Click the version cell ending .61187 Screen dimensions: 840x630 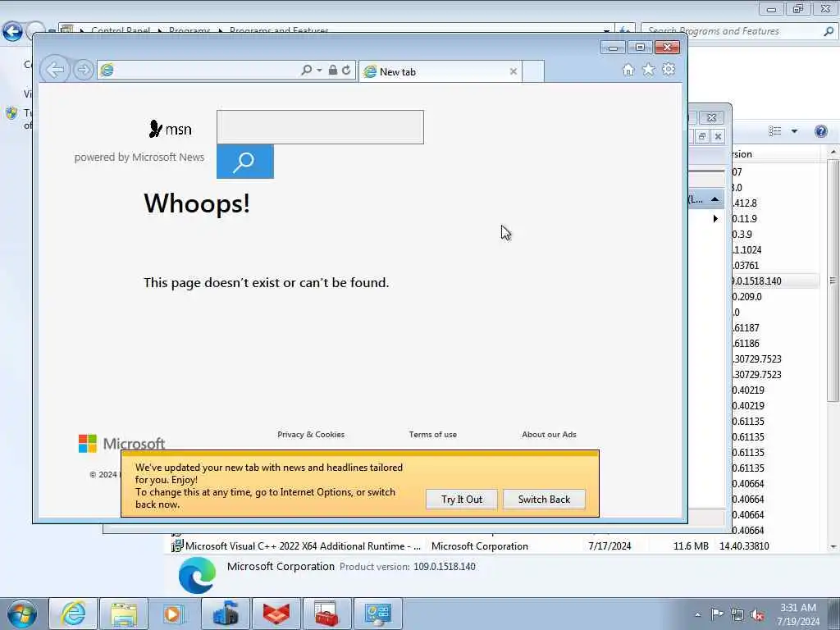click(x=746, y=328)
